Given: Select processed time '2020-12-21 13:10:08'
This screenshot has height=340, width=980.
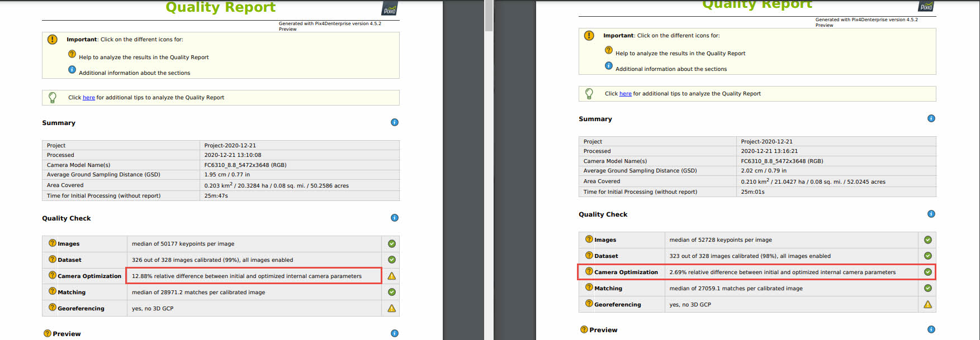Looking at the screenshot, I should (233, 155).
